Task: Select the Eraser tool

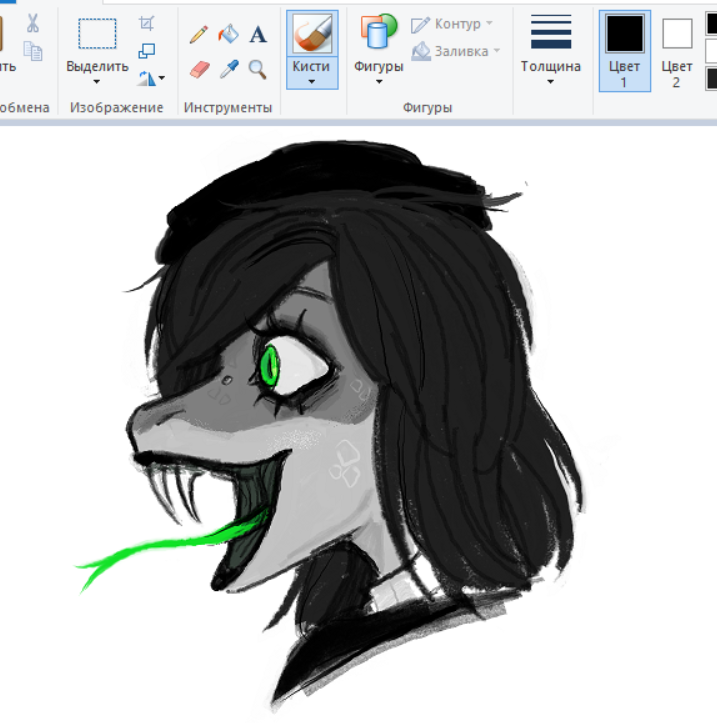Action: [199, 70]
